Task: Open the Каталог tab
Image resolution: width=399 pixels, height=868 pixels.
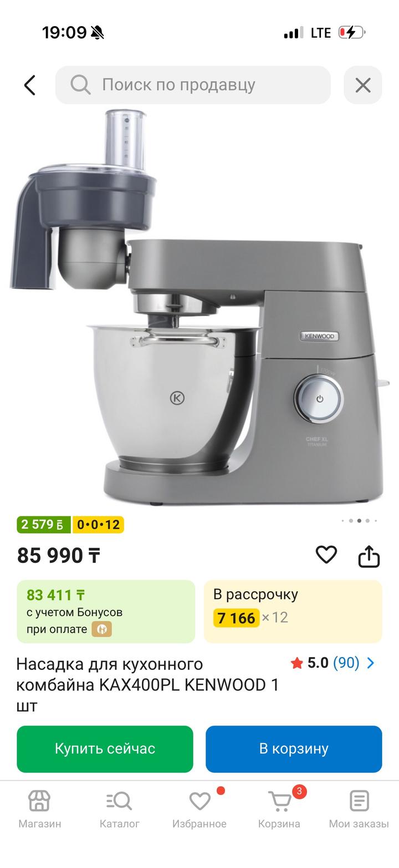Action: pyautogui.click(x=119, y=810)
